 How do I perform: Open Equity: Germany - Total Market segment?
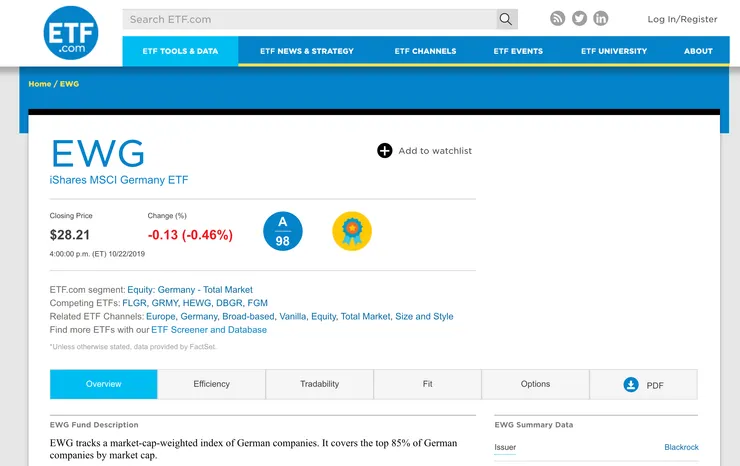(190, 290)
